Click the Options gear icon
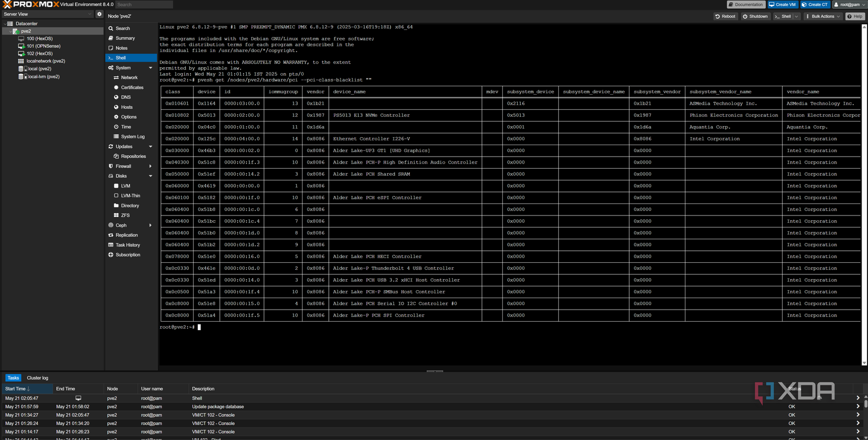This screenshot has width=868, height=440. click(x=116, y=117)
